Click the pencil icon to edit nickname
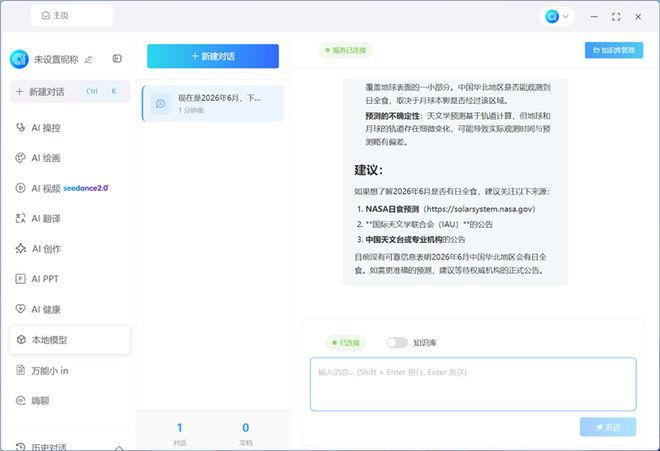The height and width of the screenshot is (451, 660). pyautogui.click(x=88, y=60)
